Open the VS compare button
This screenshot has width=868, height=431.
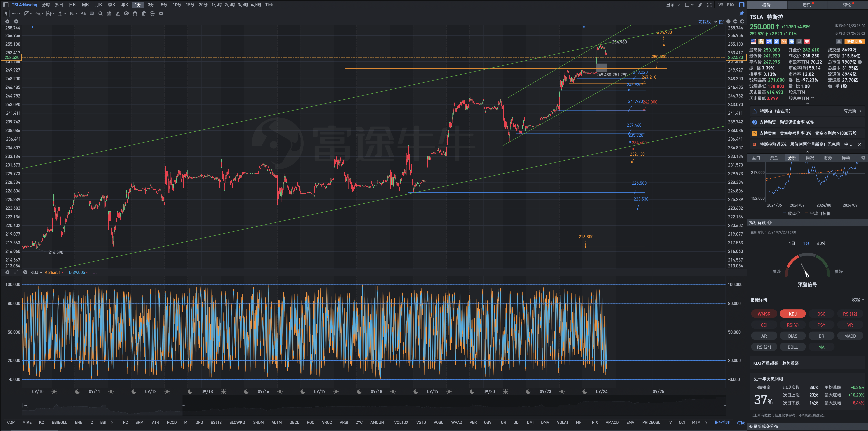tap(721, 5)
